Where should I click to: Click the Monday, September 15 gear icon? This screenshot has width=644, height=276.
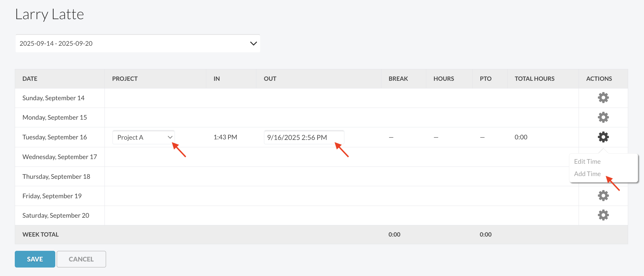tap(603, 117)
